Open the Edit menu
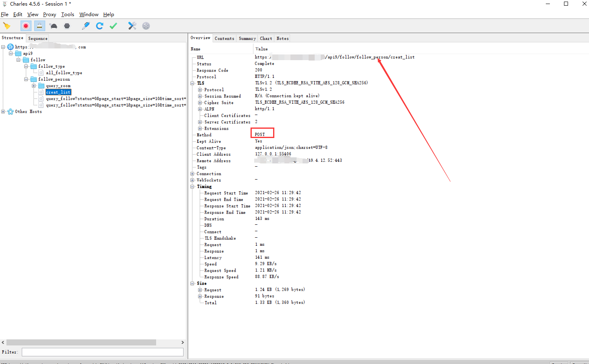Viewport: 589px width, 364px height. point(18,14)
